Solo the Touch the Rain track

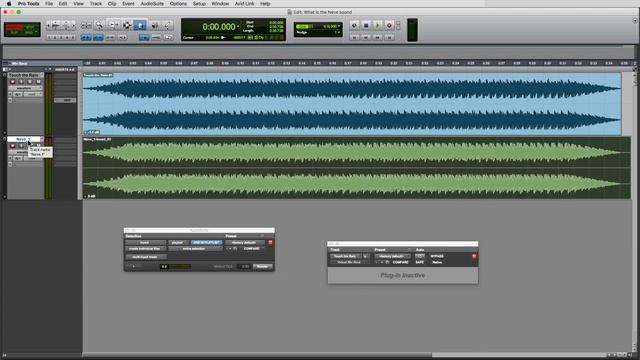pyautogui.click(x=29, y=82)
